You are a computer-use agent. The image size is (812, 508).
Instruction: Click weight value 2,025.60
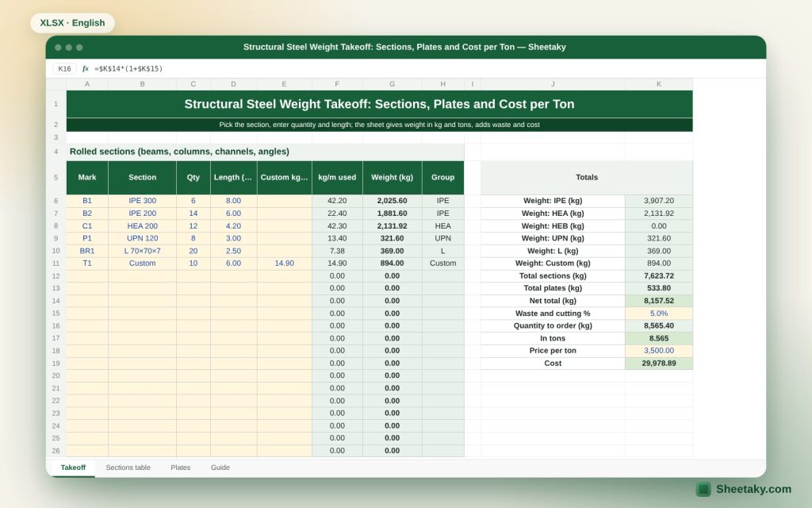(392, 201)
